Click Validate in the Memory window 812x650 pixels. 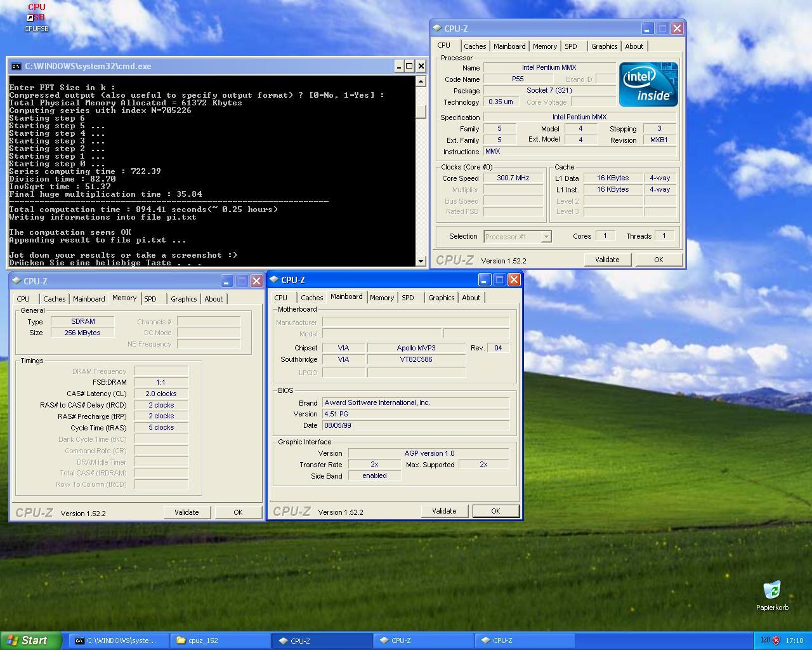coord(187,512)
